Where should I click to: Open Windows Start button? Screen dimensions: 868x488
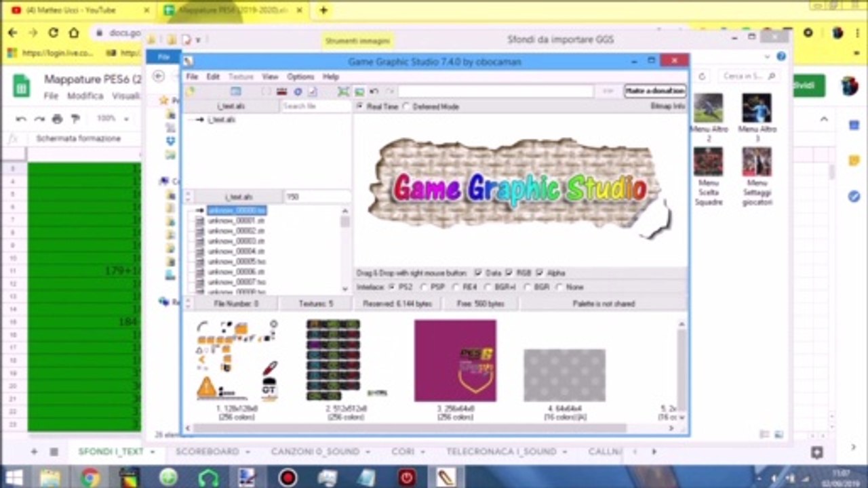[x=14, y=477]
